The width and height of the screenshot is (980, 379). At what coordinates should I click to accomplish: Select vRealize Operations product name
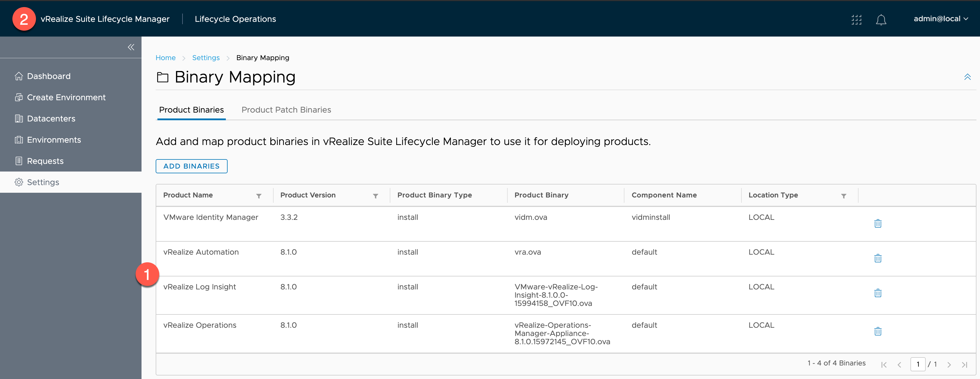(200, 325)
